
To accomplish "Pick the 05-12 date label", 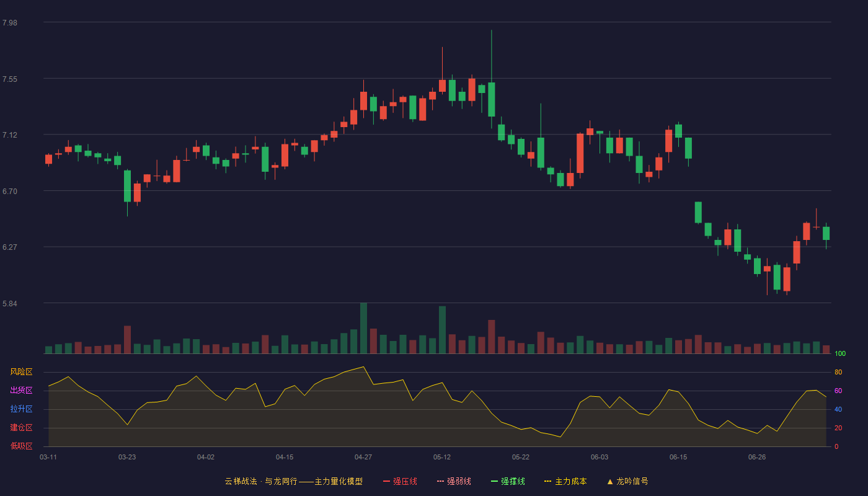I will click(x=442, y=457).
